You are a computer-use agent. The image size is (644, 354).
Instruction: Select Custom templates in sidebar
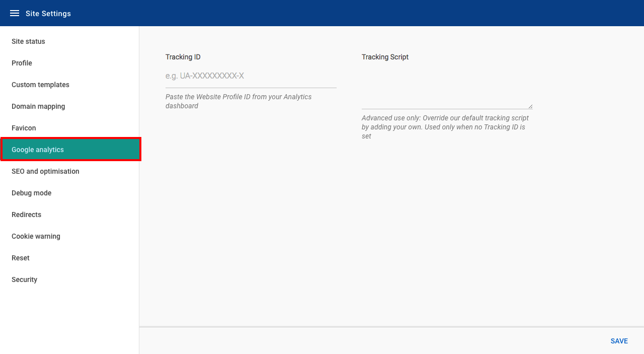(69, 85)
